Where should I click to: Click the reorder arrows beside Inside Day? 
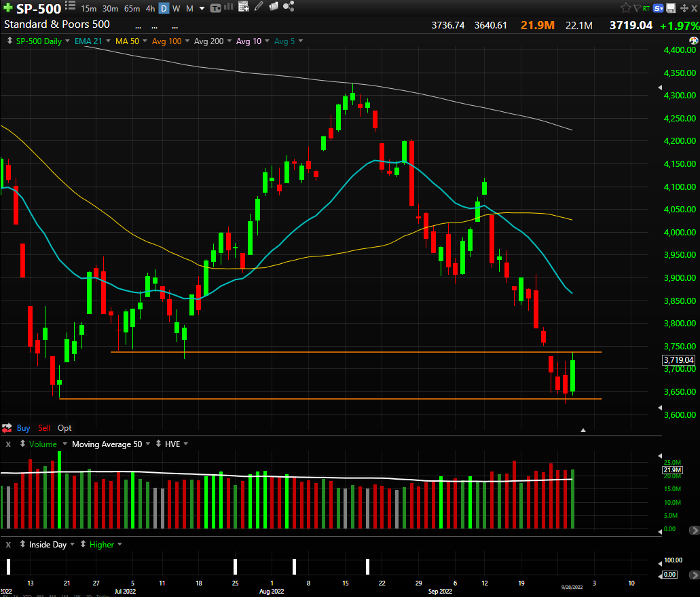[x=22, y=544]
